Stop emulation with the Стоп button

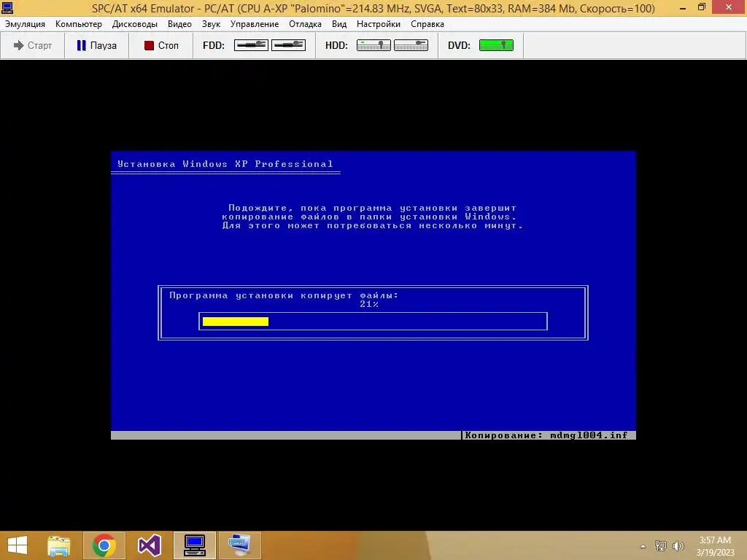click(161, 45)
